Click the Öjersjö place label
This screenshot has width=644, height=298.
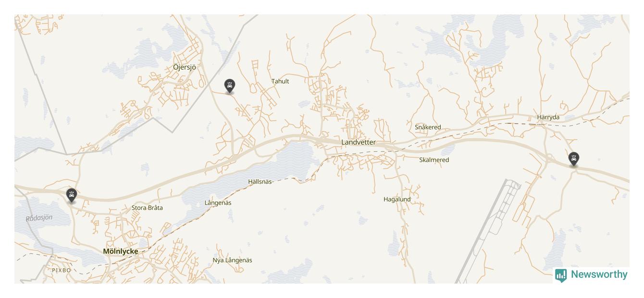coord(185,67)
